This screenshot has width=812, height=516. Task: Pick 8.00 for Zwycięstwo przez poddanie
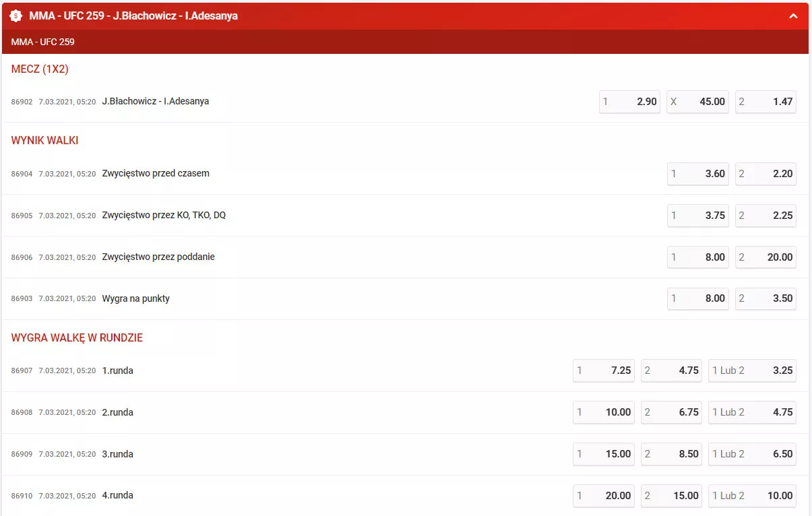[x=697, y=257]
